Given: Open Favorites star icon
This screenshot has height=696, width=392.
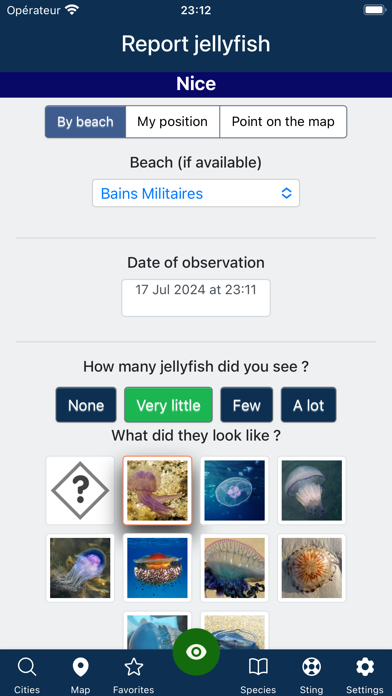Looking at the screenshot, I should [x=134, y=668].
